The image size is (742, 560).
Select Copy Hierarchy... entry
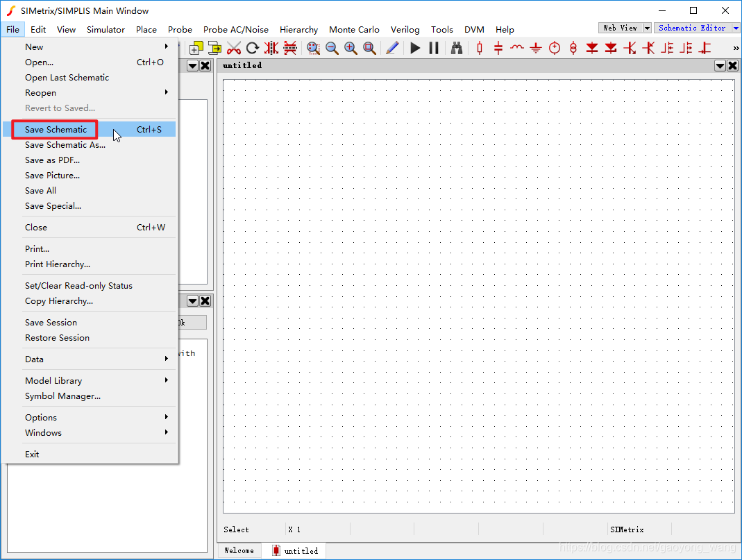(90, 300)
